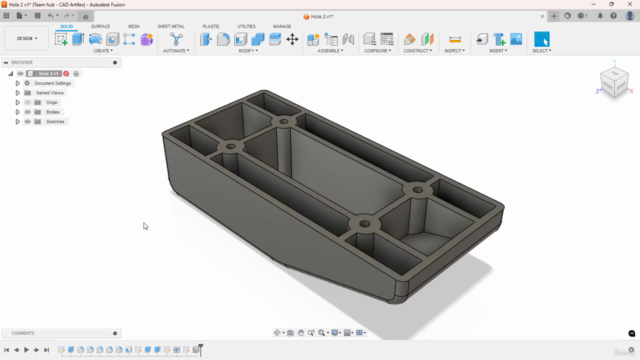Select the Joint tool in Assemble
This screenshot has width=640, height=360.
348,39
